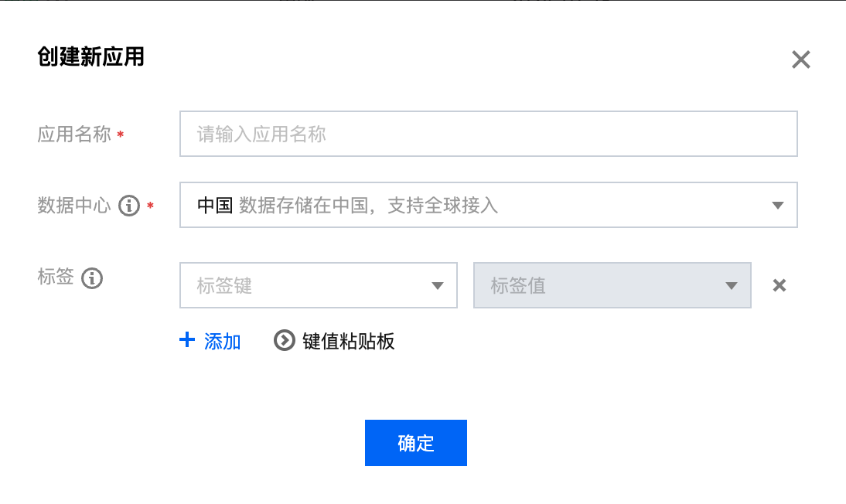Click the 添加 link text
The width and height of the screenshot is (846, 504).
tap(223, 342)
